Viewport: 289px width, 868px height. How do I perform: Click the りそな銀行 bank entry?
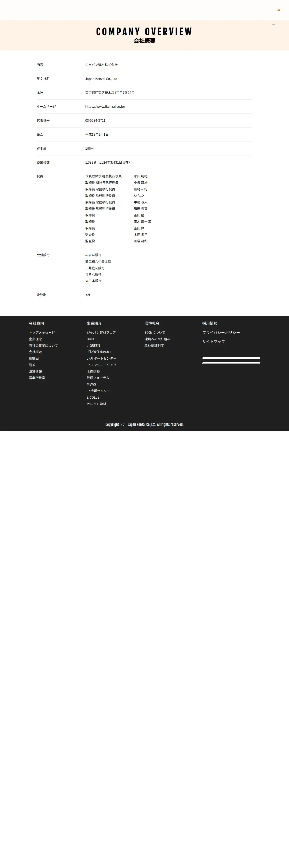[x=93, y=275]
